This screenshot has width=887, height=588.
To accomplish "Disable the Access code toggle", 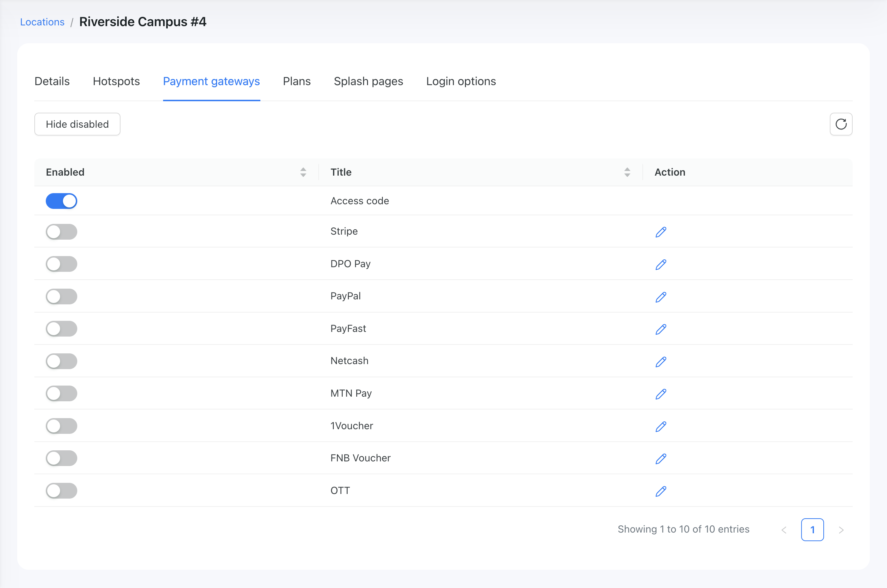I will (62, 201).
